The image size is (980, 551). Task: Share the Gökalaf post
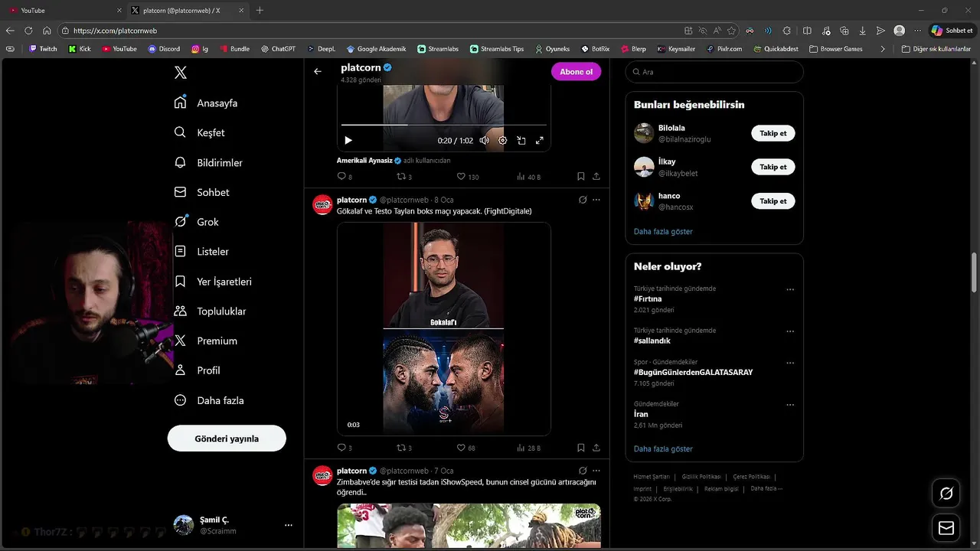click(x=596, y=448)
